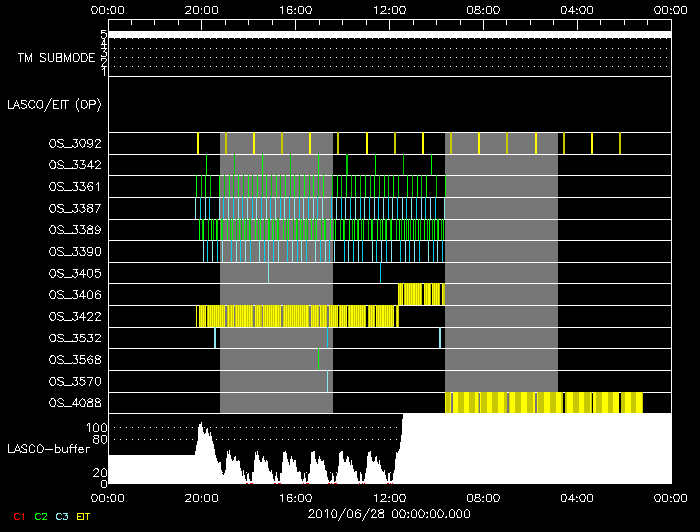Screen dimensions: 700x532
Task: Select the OS_3342 row label
Action: pos(74,164)
